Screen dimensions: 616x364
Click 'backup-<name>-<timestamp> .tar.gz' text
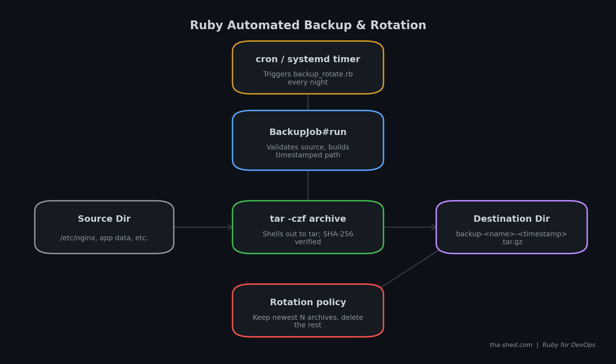pyautogui.click(x=512, y=238)
